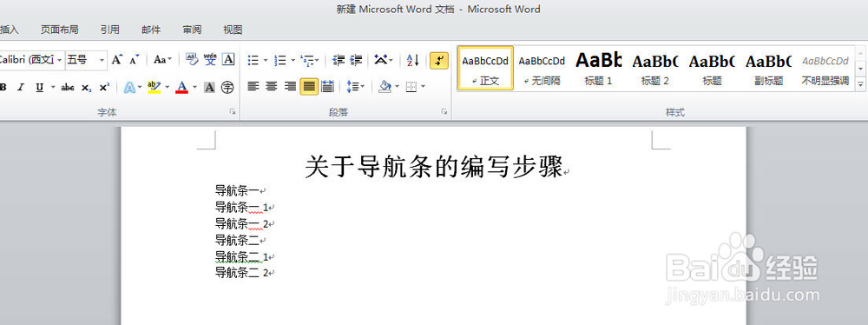Expand the highlight color dropdown arrow
The width and height of the screenshot is (868, 325).
pyautogui.click(x=167, y=87)
